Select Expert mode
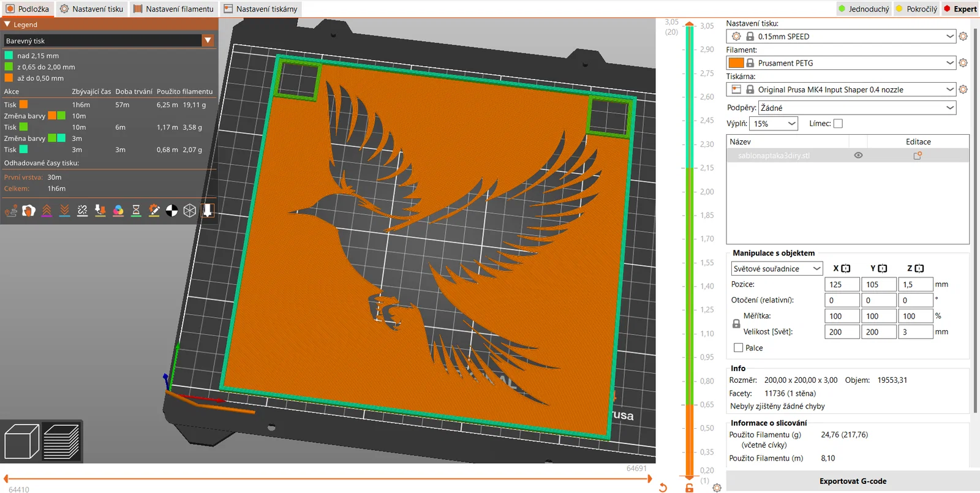This screenshot has width=980, height=493. click(x=960, y=9)
